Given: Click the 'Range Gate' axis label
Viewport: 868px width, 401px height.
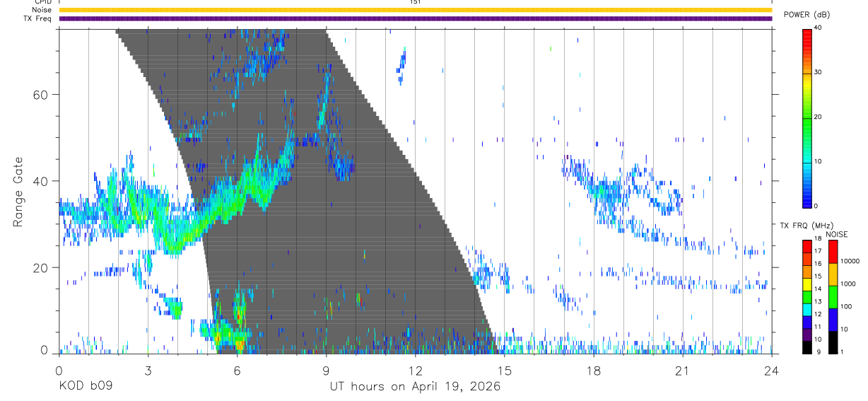Looking at the screenshot, I should click(x=18, y=192).
